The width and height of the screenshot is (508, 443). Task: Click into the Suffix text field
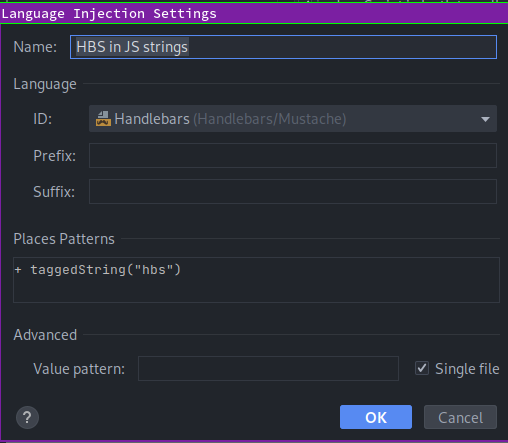click(x=293, y=191)
